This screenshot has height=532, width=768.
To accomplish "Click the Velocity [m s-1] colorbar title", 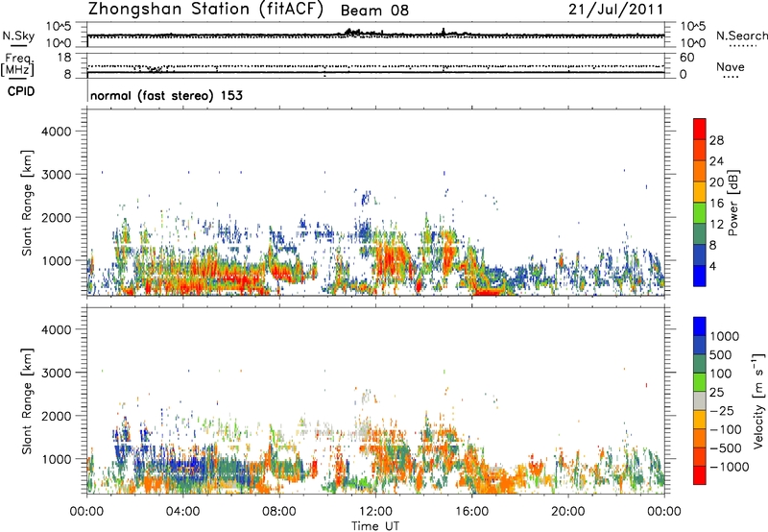I will coord(758,400).
